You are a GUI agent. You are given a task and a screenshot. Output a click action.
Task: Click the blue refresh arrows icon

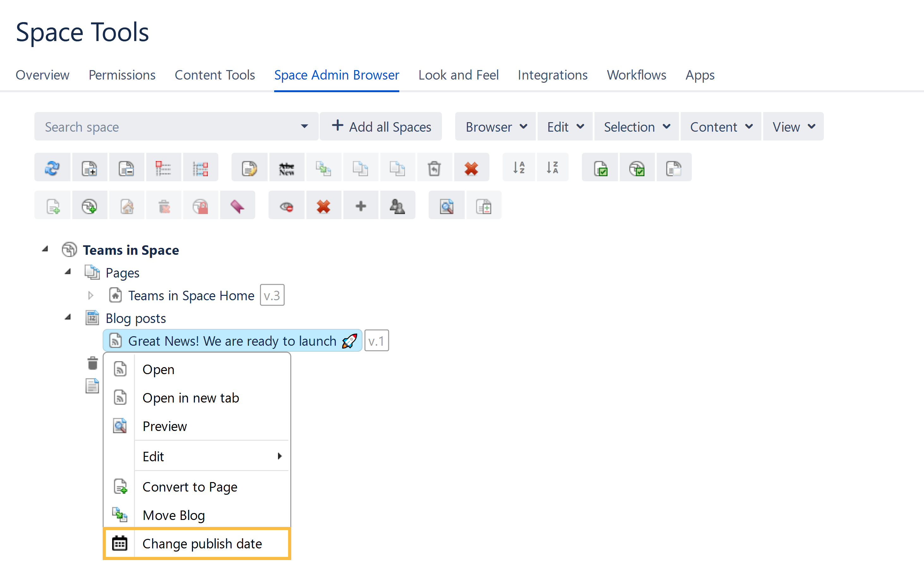pos(52,168)
